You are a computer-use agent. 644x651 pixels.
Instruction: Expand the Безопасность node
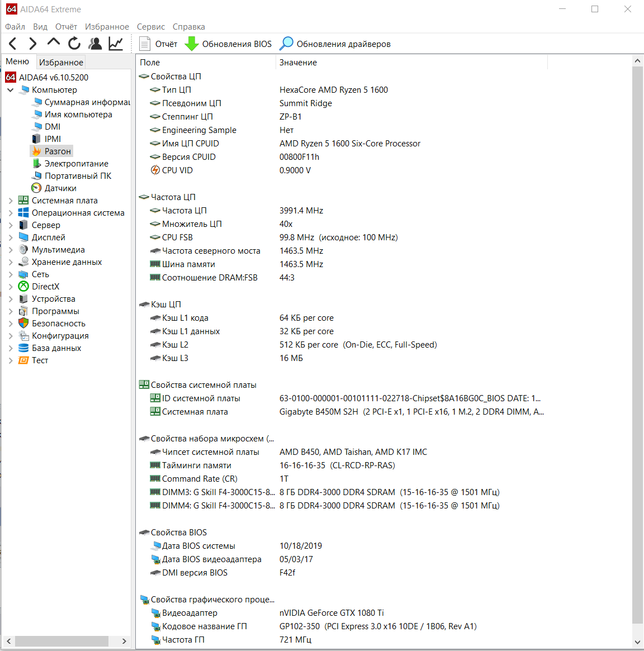[x=11, y=324]
